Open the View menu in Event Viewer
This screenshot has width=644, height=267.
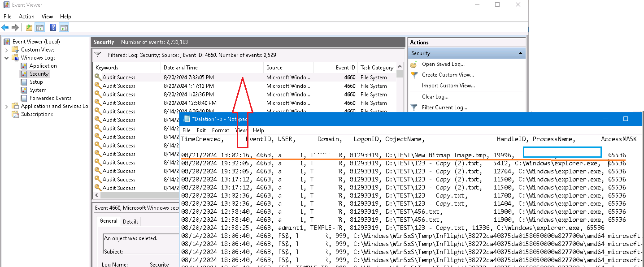click(x=47, y=17)
